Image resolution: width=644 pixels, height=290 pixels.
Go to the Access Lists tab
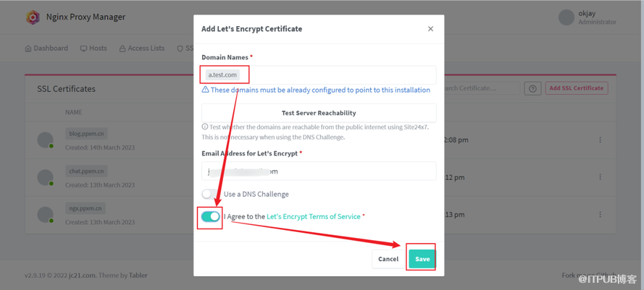pyautogui.click(x=142, y=48)
